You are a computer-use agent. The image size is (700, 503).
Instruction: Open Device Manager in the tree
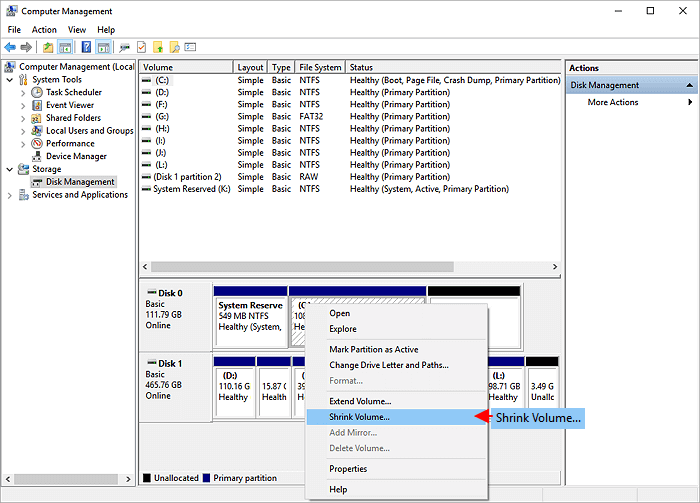(x=76, y=157)
